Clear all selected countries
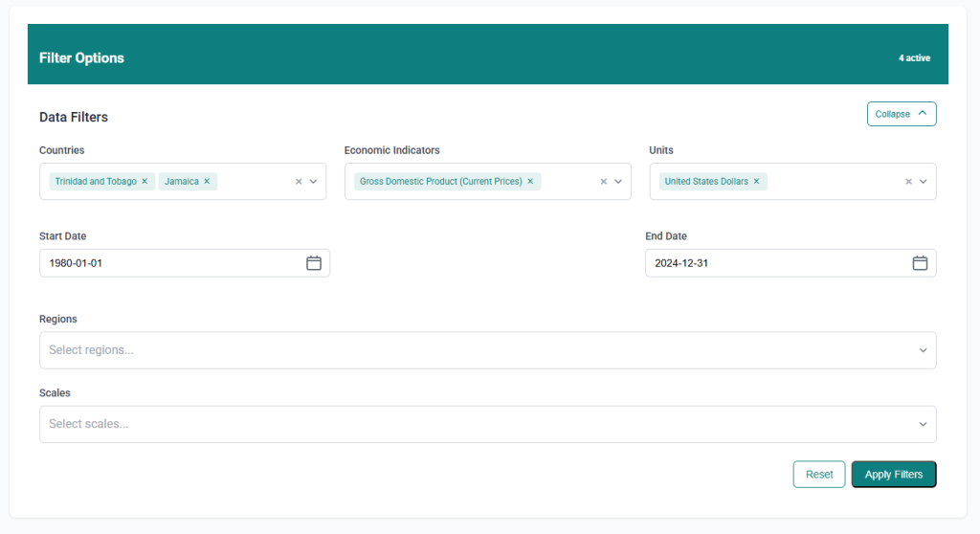The image size is (980, 534). point(299,181)
